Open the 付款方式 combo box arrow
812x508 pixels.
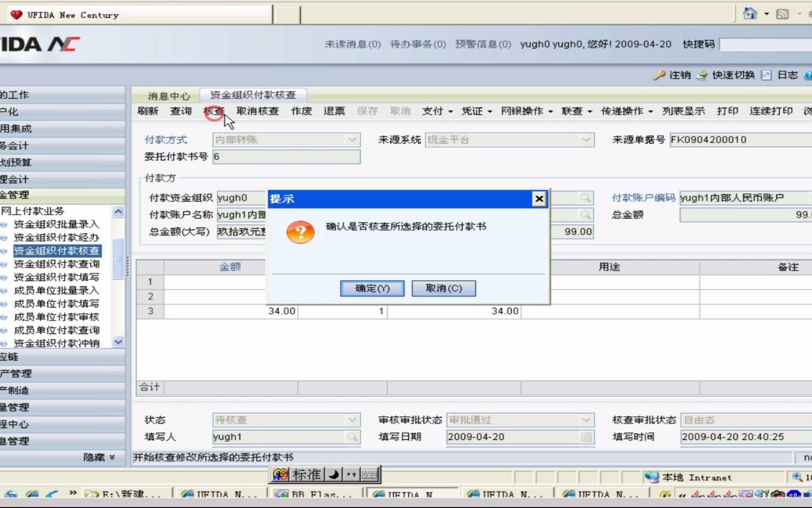pyautogui.click(x=352, y=140)
